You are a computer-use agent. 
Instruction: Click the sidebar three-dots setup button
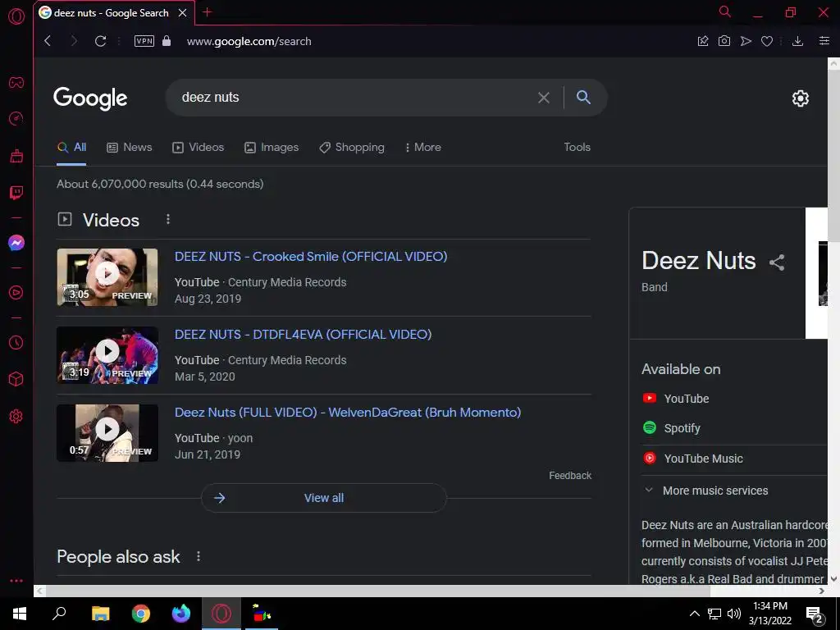pyautogui.click(x=16, y=581)
